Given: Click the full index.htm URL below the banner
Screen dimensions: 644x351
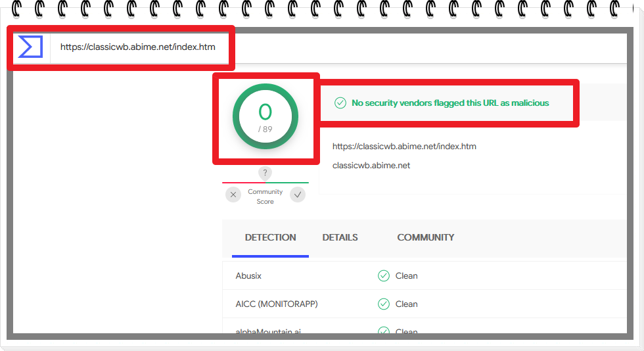Looking at the screenshot, I should click(x=404, y=146).
